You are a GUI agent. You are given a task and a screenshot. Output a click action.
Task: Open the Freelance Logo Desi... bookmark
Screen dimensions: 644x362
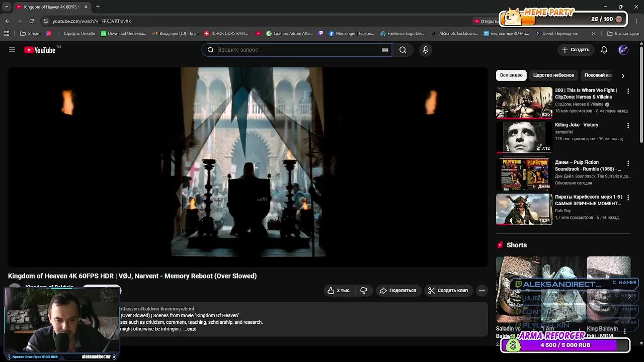(x=404, y=34)
